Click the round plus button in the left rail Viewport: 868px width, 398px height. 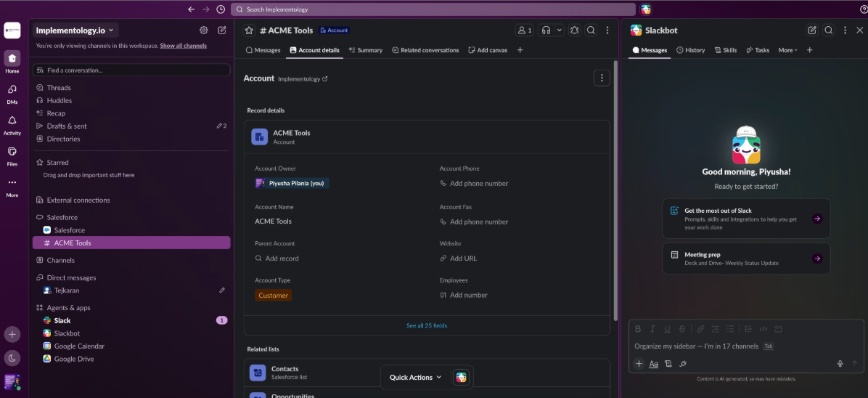tap(12, 334)
